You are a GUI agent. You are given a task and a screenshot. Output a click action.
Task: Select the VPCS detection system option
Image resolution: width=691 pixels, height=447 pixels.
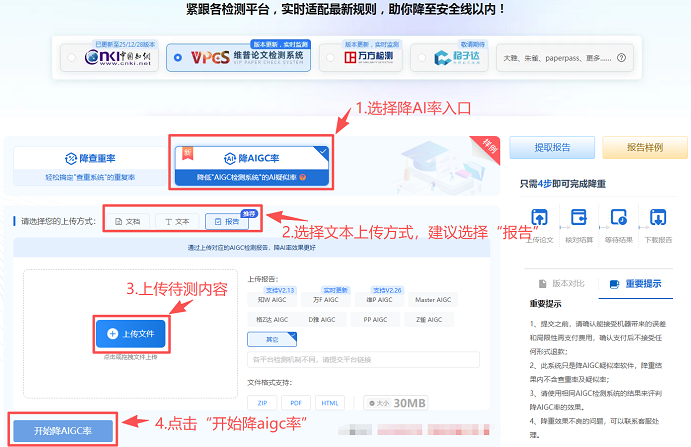coord(178,58)
